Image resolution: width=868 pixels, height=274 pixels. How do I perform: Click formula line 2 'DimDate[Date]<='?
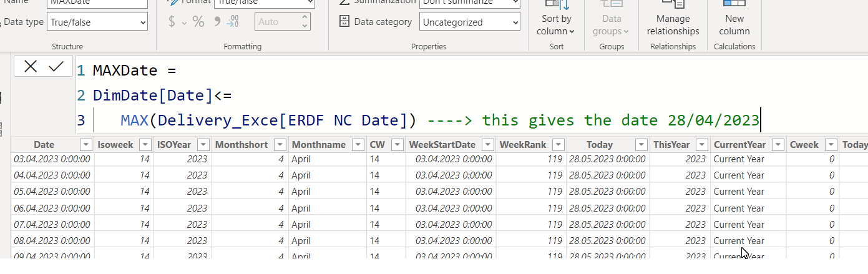pyautogui.click(x=162, y=95)
